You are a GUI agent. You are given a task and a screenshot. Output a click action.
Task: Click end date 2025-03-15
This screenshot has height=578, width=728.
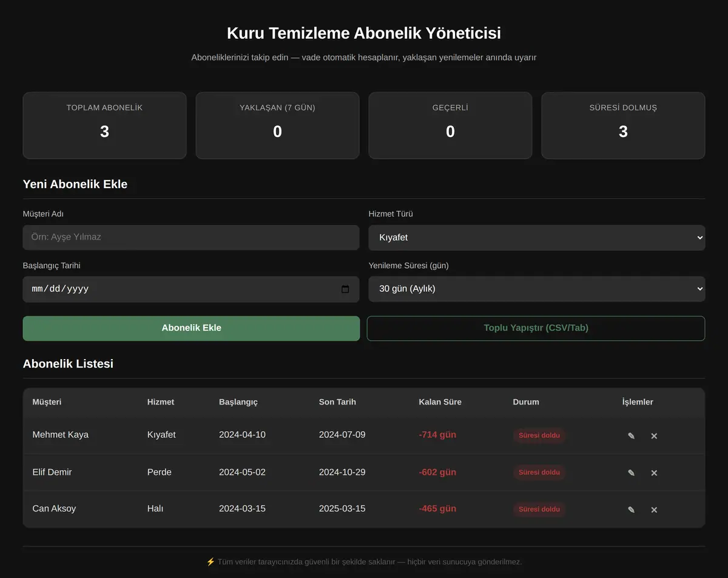[x=342, y=508]
